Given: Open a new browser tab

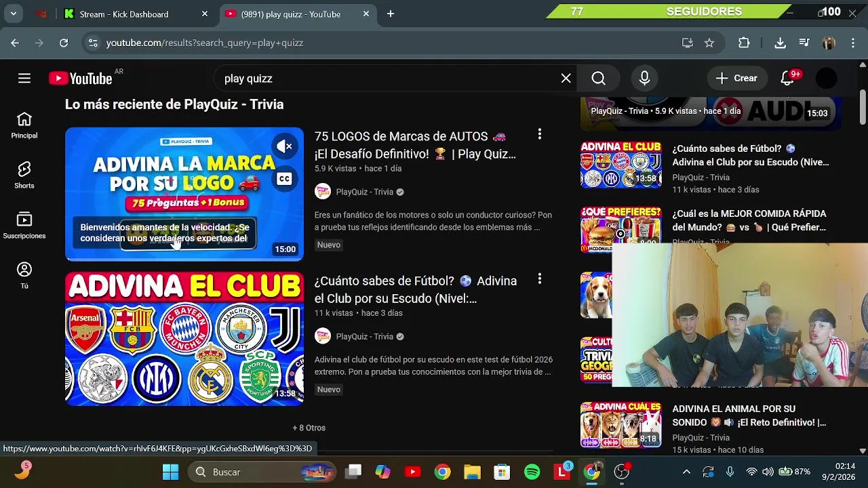Looking at the screenshot, I should pos(391,14).
